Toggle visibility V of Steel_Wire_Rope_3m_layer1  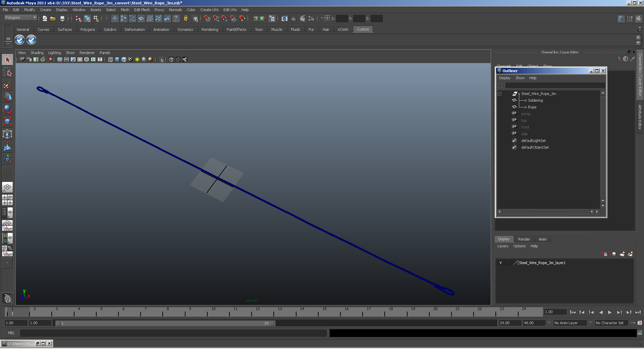(x=500, y=263)
